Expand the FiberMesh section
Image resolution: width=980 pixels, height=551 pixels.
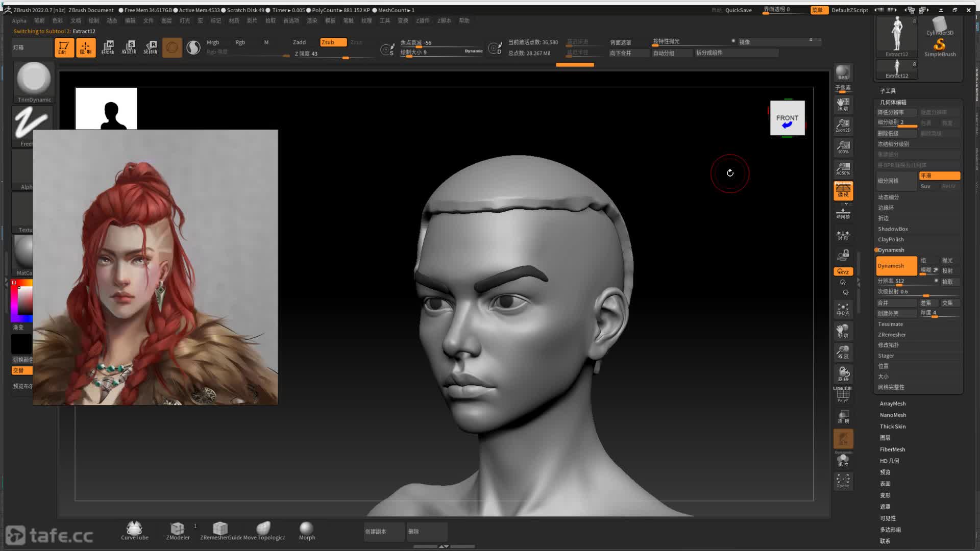tap(892, 449)
